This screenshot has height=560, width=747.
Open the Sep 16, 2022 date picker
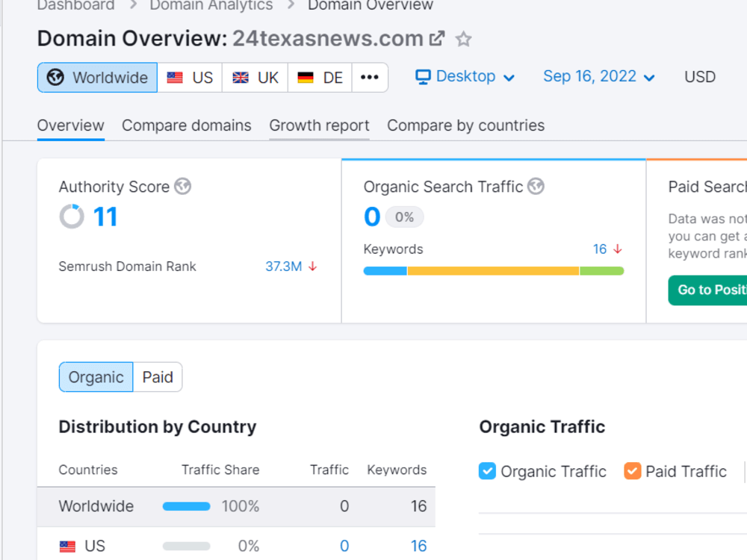click(599, 77)
